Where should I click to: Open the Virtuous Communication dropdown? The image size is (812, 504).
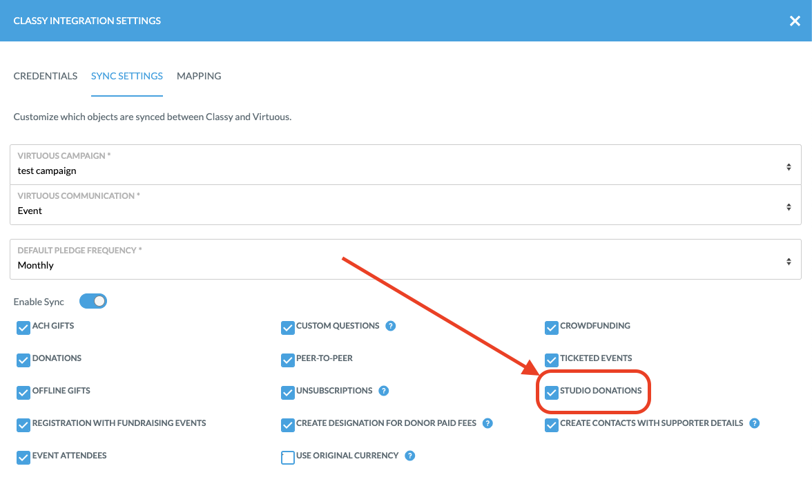click(405, 204)
